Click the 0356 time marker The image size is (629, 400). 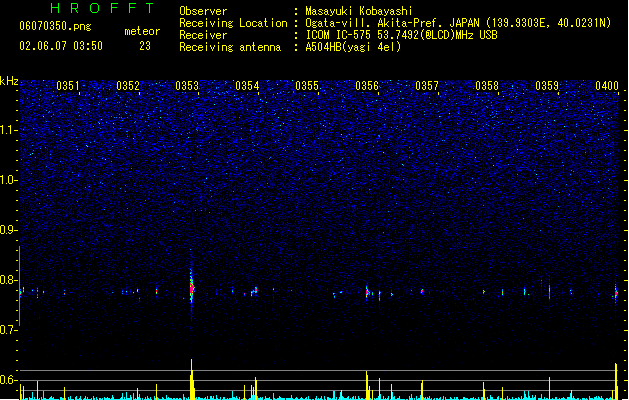[367, 86]
